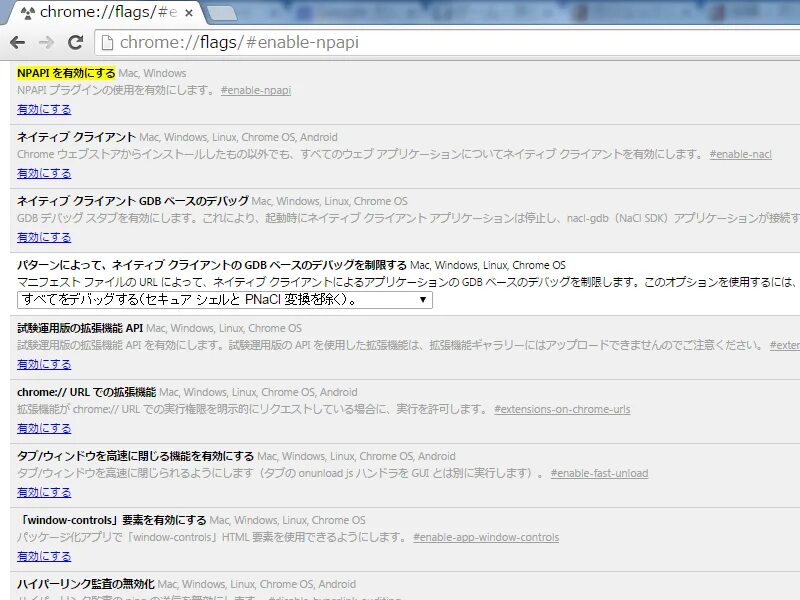Screen dimensions: 800x600
Task: Enable ネイティブ クライアント GDB ベースのデバッグ
Action: [44, 237]
